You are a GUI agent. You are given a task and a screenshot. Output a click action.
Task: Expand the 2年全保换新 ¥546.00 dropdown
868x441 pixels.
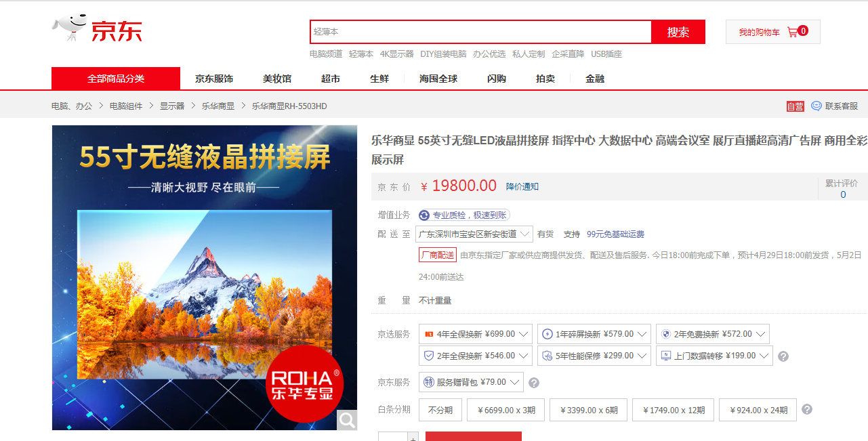(x=476, y=356)
